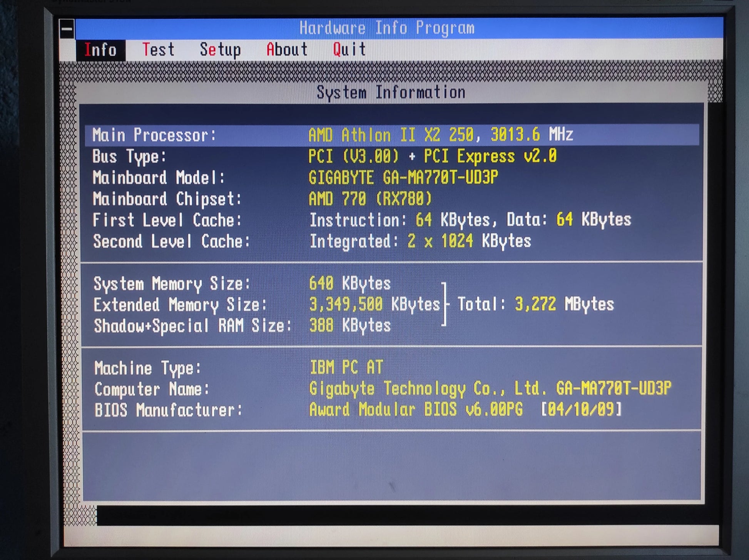Select the Second Level Cache row
This screenshot has width=749, height=560.
point(392,241)
